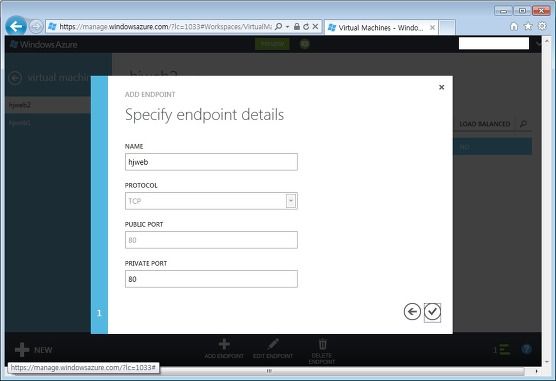Click the browser Back arrow button
The height and width of the screenshot is (381, 556).
pos(16,26)
